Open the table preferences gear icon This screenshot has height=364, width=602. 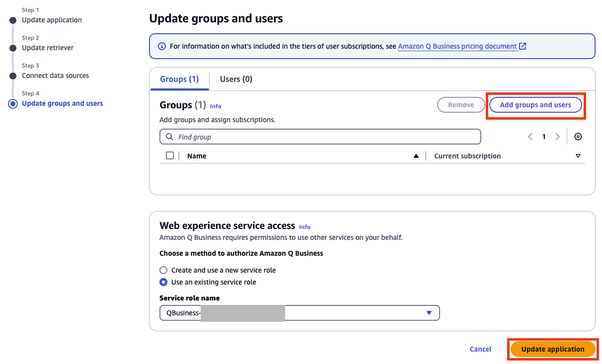[578, 137]
